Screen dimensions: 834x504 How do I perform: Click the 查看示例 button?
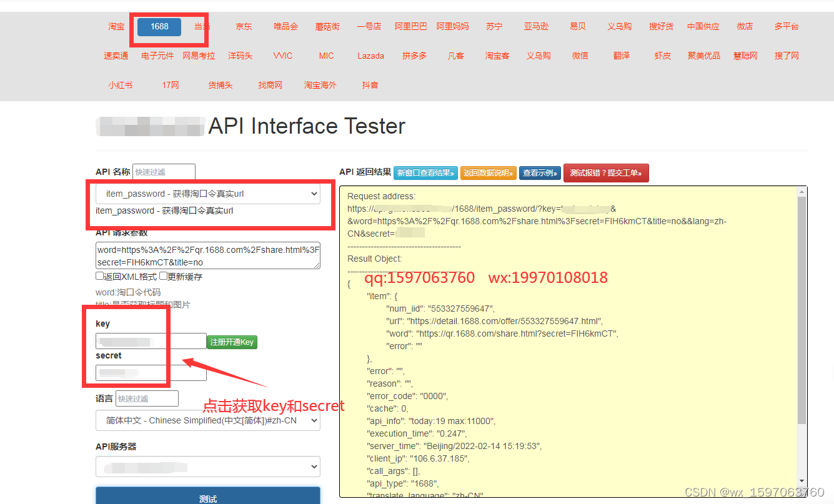pyautogui.click(x=540, y=173)
